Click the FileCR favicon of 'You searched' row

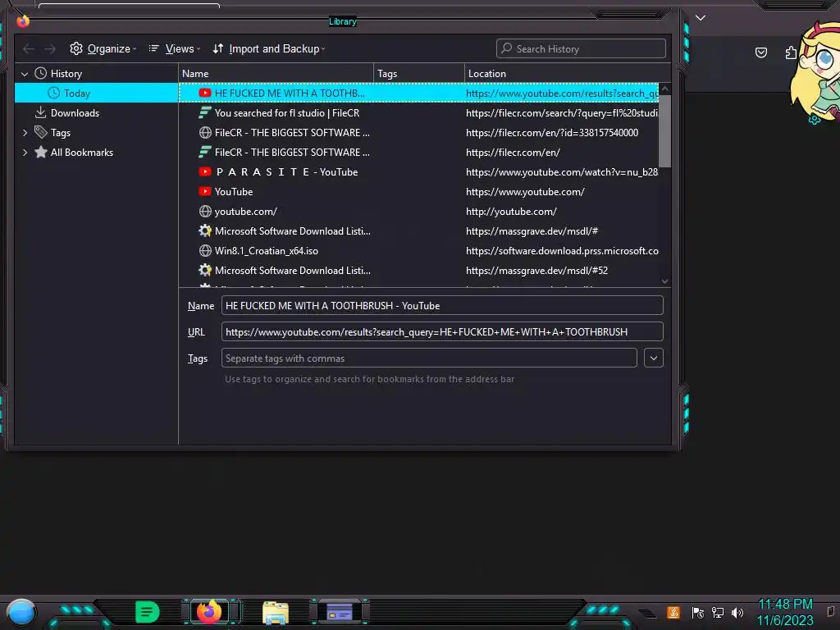[204, 113]
